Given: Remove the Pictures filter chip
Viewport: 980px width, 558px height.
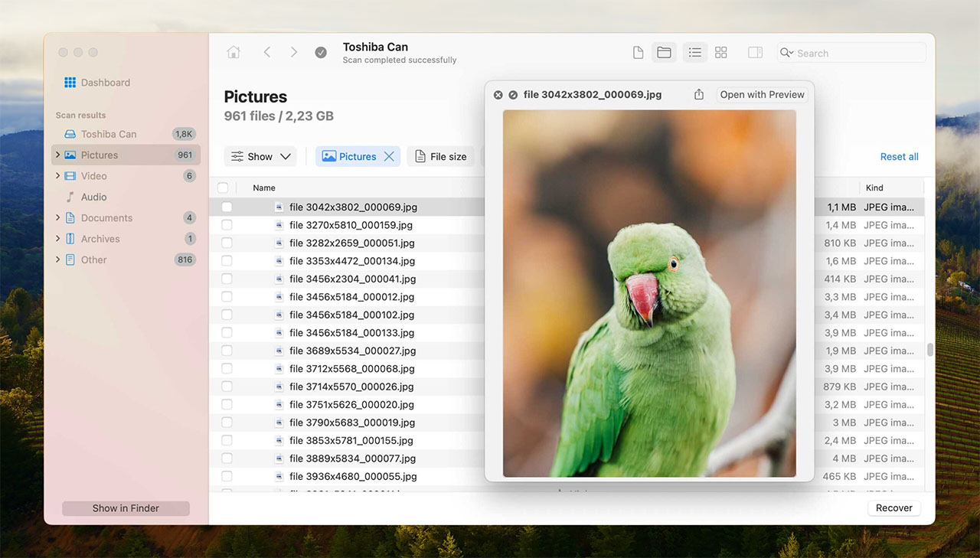Looking at the screenshot, I should coord(390,156).
